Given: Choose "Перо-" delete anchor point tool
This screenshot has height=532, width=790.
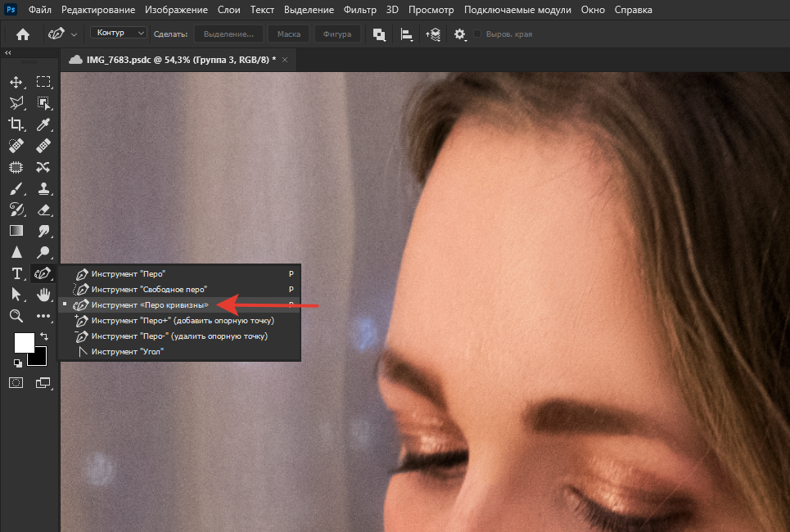Looking at the screenshot, I should click(x=180, y=336).
